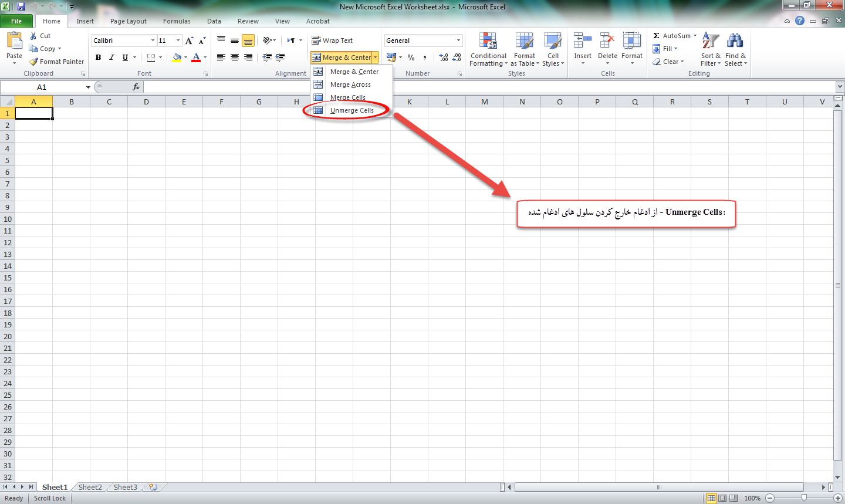This screenshot has height=504, width=845.
Task: Click the Format Painter brush icon
Action: (x=34, y=62)
